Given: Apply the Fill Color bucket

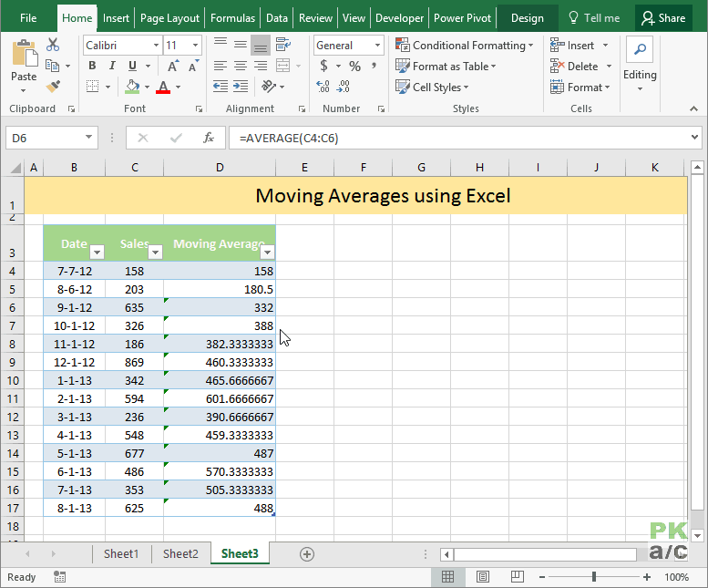Looking at the screenshot, I should pyautogui.click(x=132, y=87).
